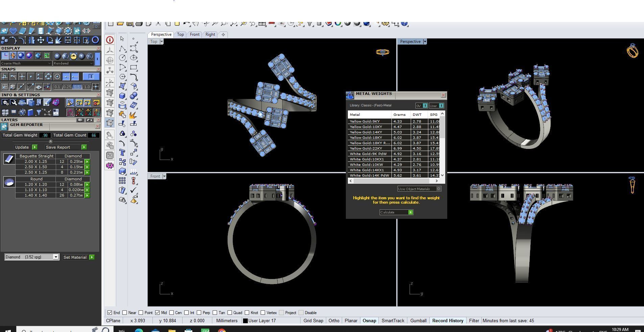Screen dimensions: 644x332
Task: Toggle the End osnap checkbox
Action: pyautogui.click(x=110, y=313)
